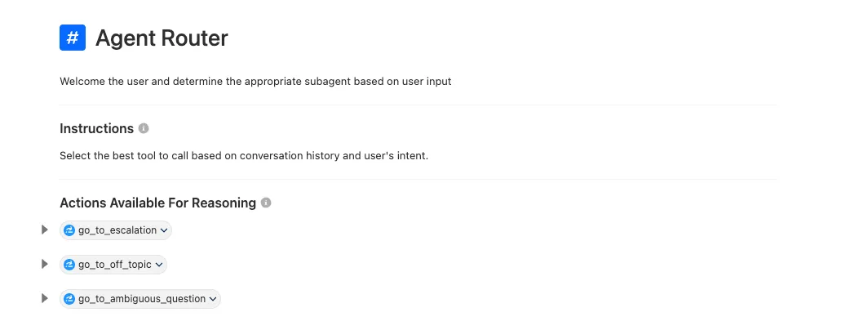
Task: Click the instructions text about selecting best tool
Action: point(244,155)
